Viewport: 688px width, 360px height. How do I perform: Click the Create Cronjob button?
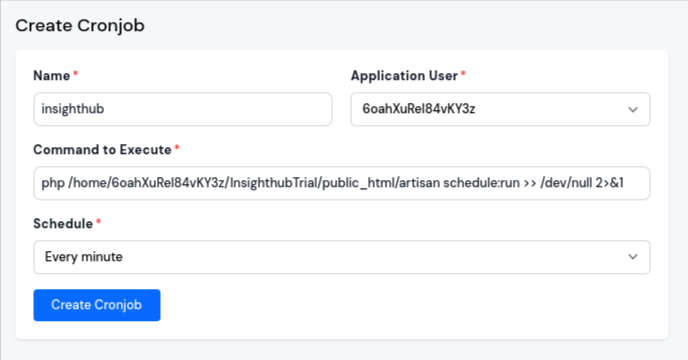97,305
